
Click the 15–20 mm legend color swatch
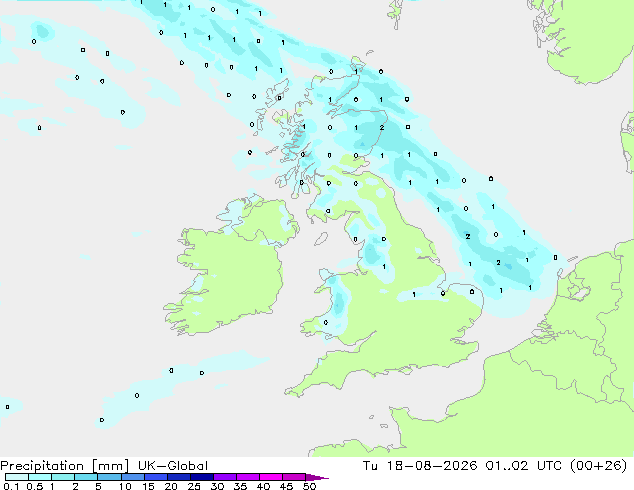(x=156, y=477)
